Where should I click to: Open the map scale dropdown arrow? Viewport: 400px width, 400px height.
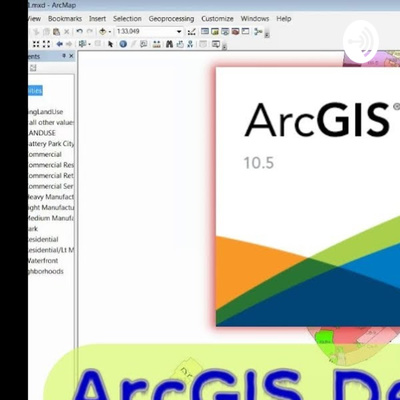click(179, 32)
